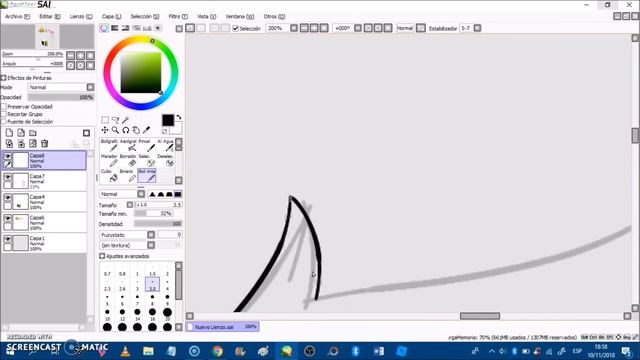Select the highlighted Bol. tinta tool

tap(147, 176)
